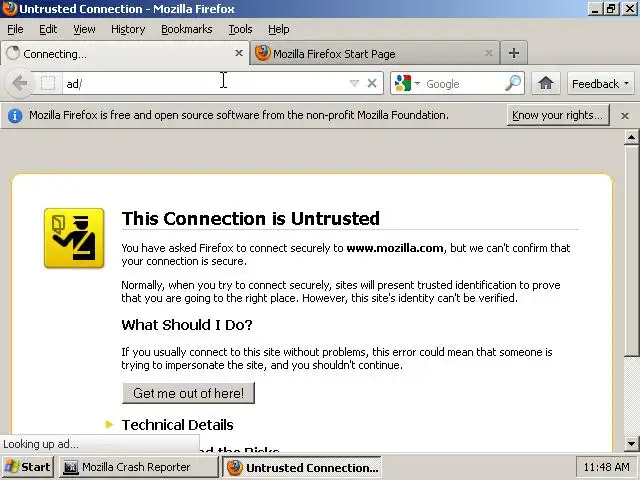The width and height of the screenshot is (640, 480).
Task: Click the www.mozilla.com bold text
Action: 395,248
